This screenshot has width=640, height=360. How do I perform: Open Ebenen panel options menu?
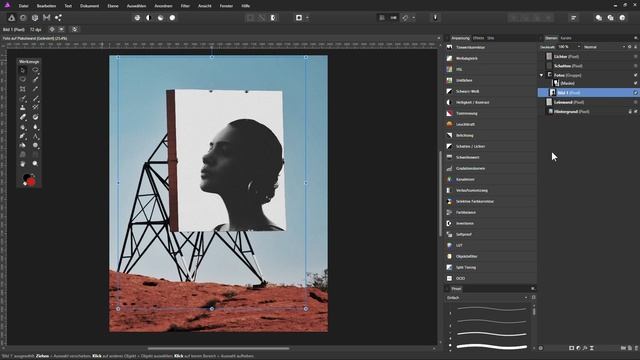[636, 38]
